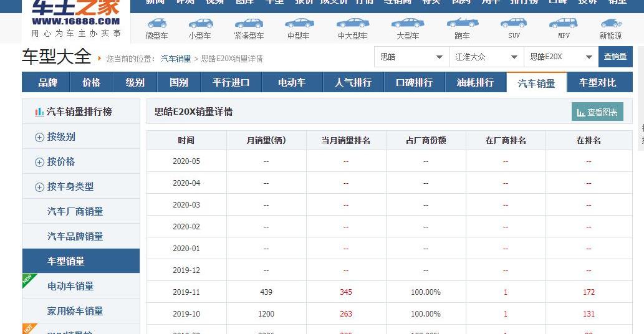The width and height of the screenshot is (644, 334).
Task: Select the 紧凑型车 car category icon
Action: coord(249,23)
